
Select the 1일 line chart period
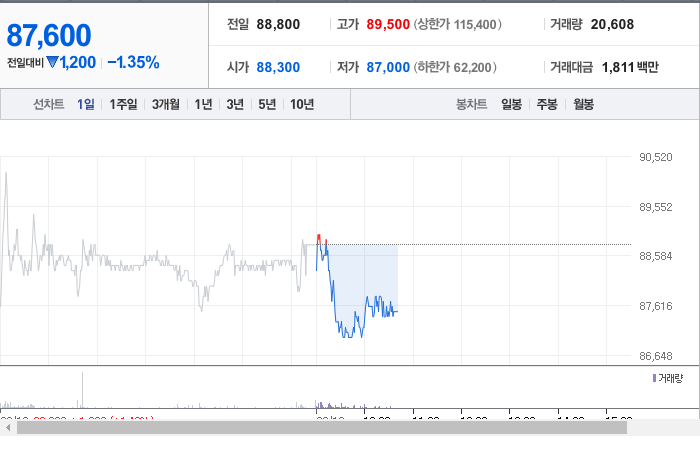[86, 104]
